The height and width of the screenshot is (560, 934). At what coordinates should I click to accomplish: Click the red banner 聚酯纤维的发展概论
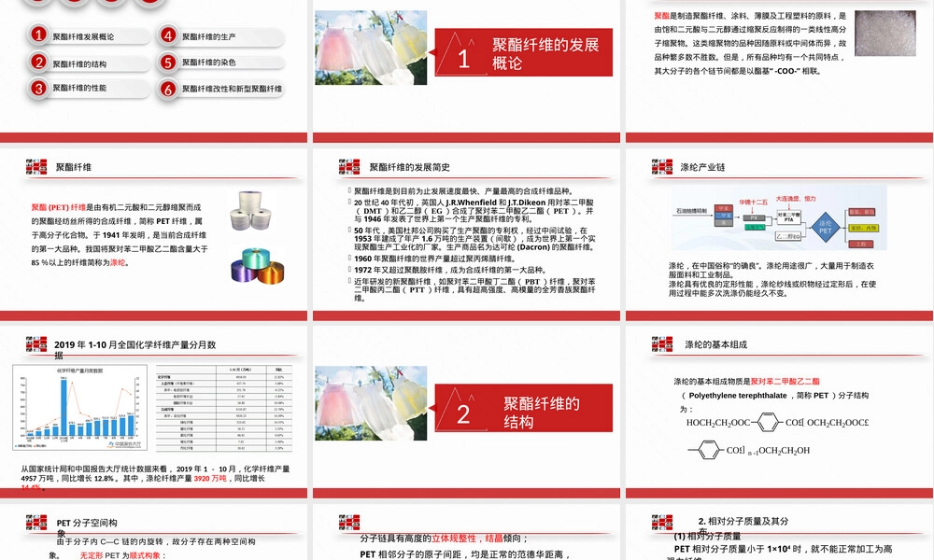pyautogui.click(x=524, y=52)
